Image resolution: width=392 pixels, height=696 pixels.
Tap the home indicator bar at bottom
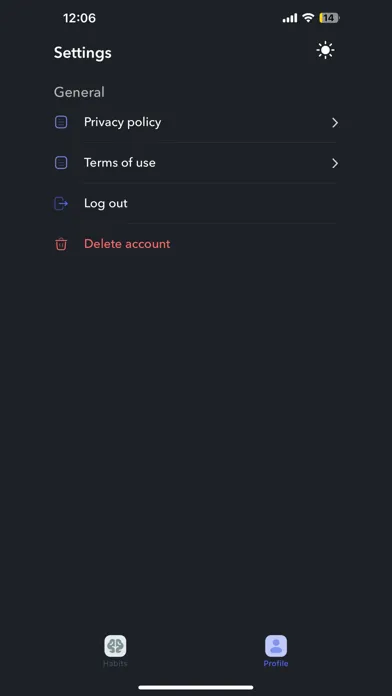[x=196, y=688]
